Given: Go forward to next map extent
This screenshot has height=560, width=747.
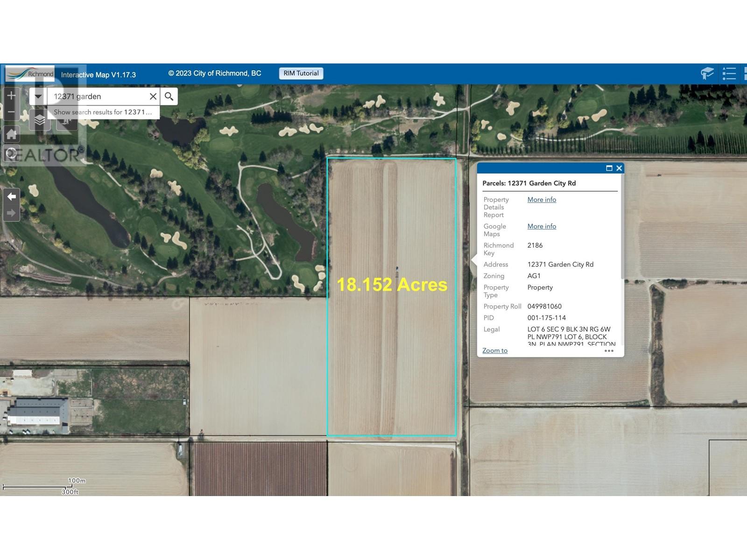Looking at the screenshot, I should (x=11, y=213).
